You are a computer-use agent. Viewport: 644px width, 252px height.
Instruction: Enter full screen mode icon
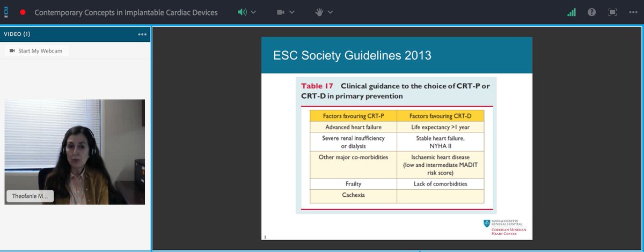(x=612, y=12)
